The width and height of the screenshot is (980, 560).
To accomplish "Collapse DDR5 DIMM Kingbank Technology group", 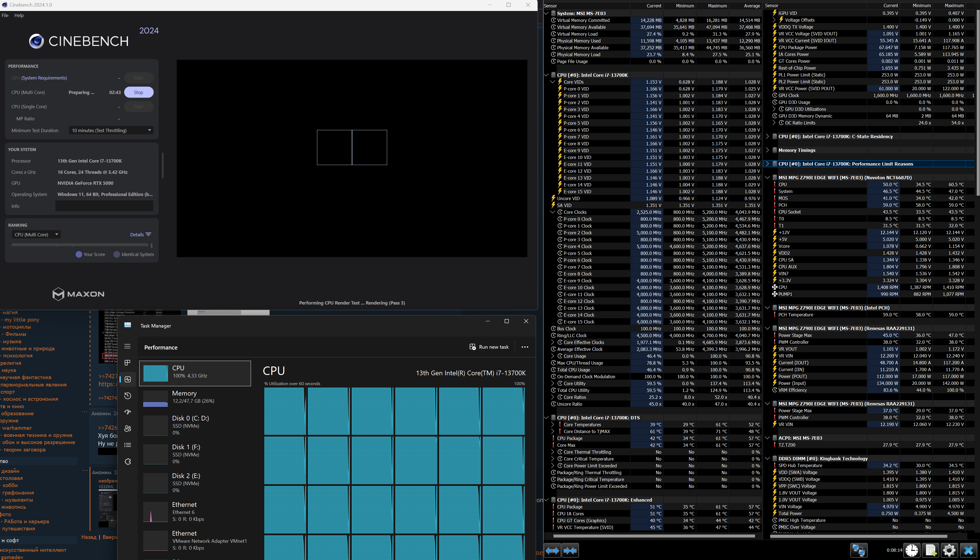I will coord(767,459).
